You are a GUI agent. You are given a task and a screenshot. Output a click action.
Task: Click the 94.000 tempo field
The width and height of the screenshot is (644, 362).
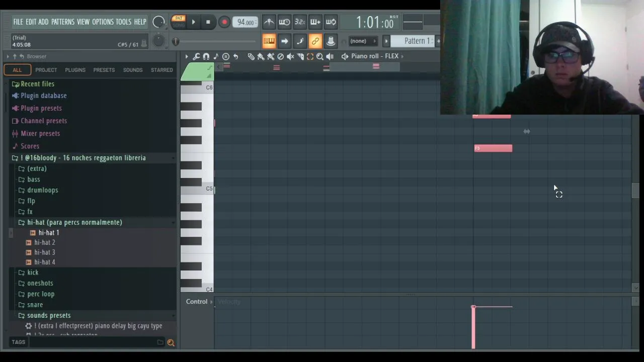click(246, 22)
